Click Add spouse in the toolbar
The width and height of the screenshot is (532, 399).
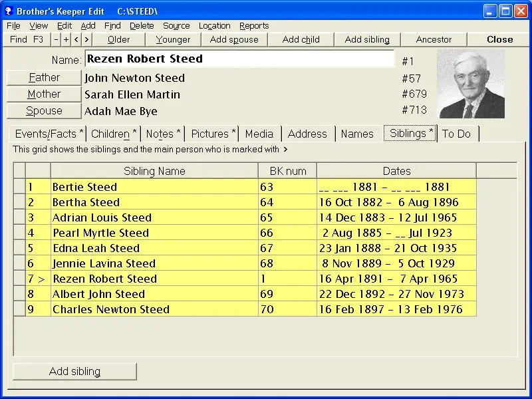[234, 39]
